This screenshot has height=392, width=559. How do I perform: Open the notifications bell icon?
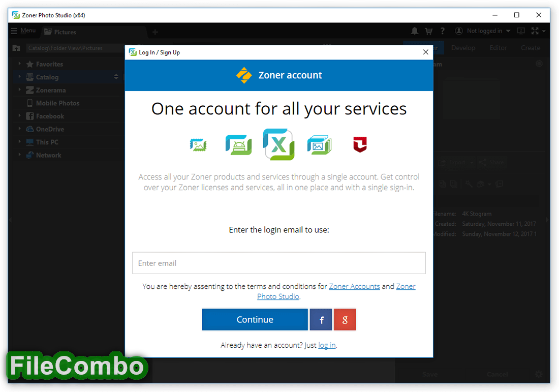(414, 31)
